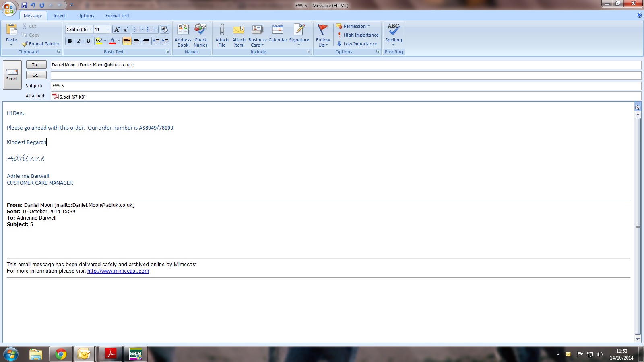644x362 pixels.
Task: Click the Check Names icon
Action: tap(200, 30)
